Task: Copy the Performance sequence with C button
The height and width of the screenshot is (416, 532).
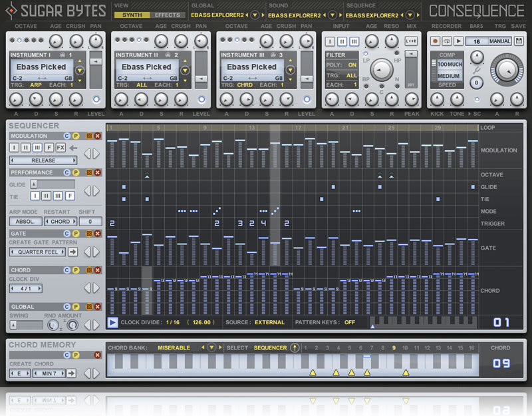Action: point(67,172)
